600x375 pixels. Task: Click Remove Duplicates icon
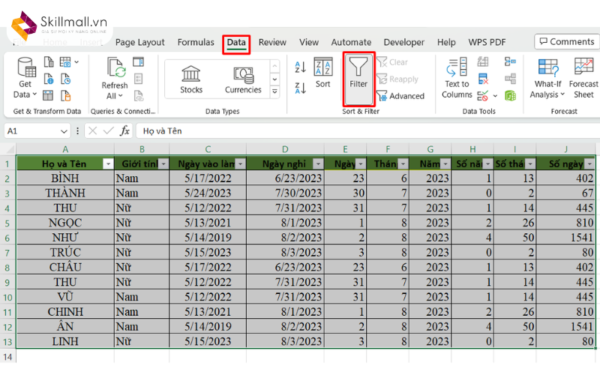[483, 79]
